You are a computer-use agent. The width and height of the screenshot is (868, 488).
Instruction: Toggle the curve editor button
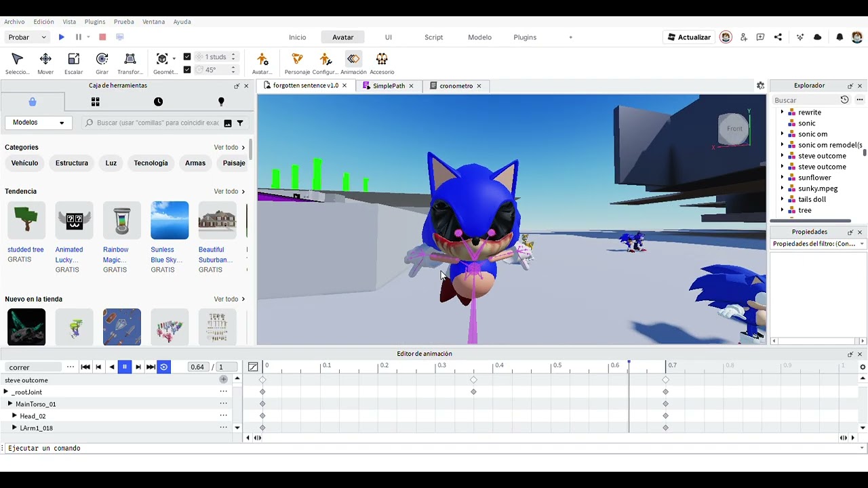point(253,367)
